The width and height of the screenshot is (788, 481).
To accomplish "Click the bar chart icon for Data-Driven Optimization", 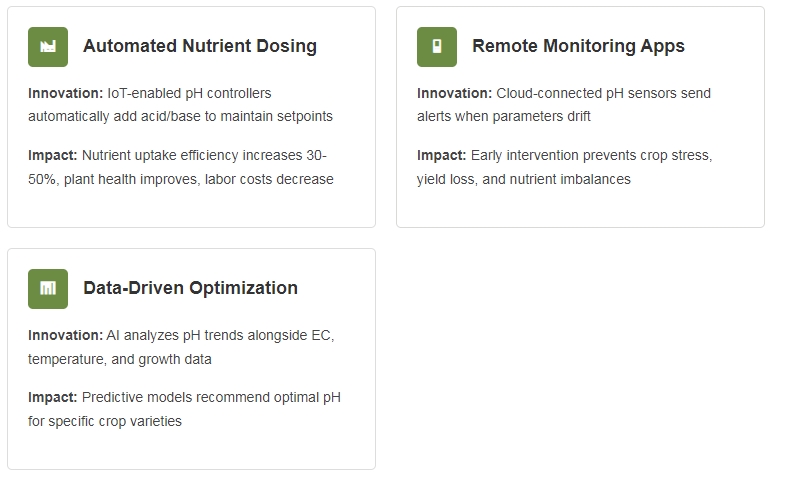I will point(47,288).
